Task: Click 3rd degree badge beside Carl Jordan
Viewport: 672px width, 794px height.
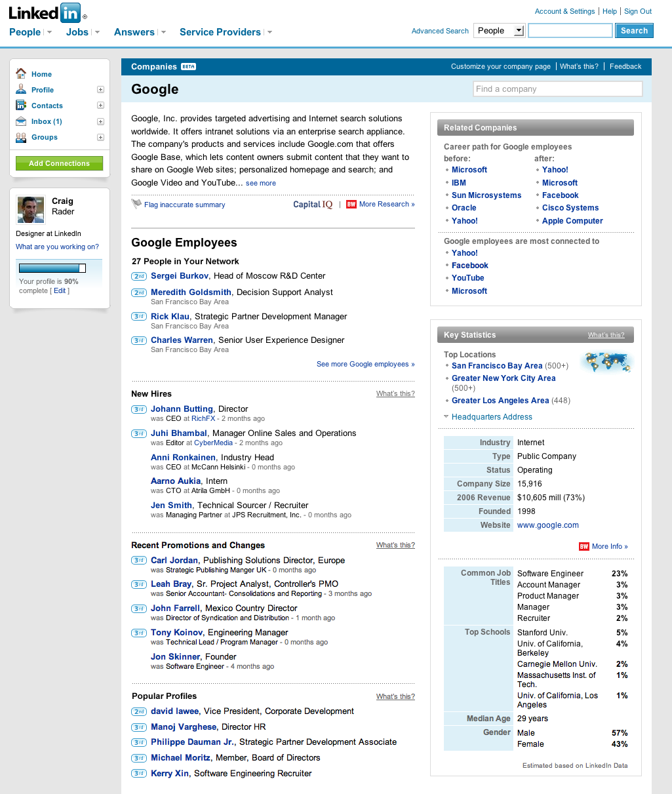Action: (x=139, y=561)
